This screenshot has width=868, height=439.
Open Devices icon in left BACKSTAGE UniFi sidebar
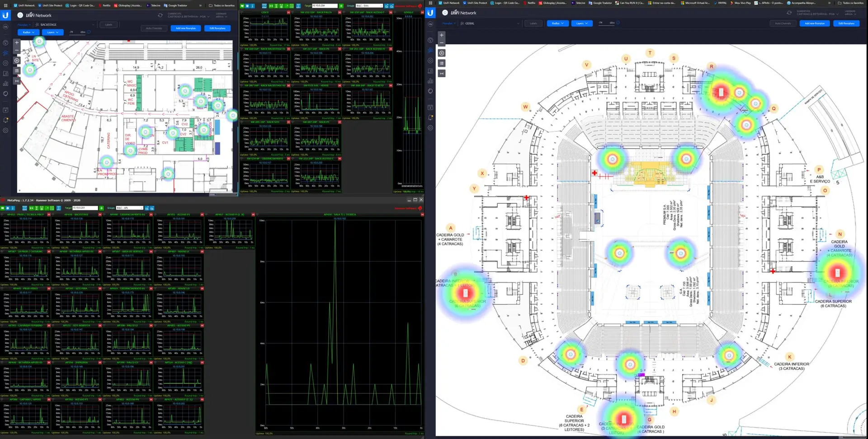pos(5,63)
